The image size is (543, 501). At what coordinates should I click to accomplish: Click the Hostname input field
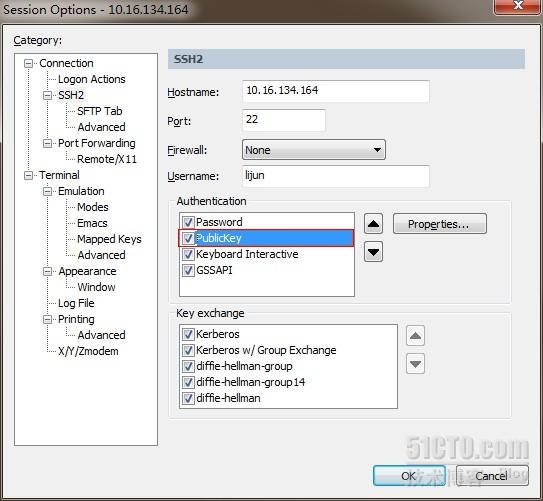coord(336,91)
